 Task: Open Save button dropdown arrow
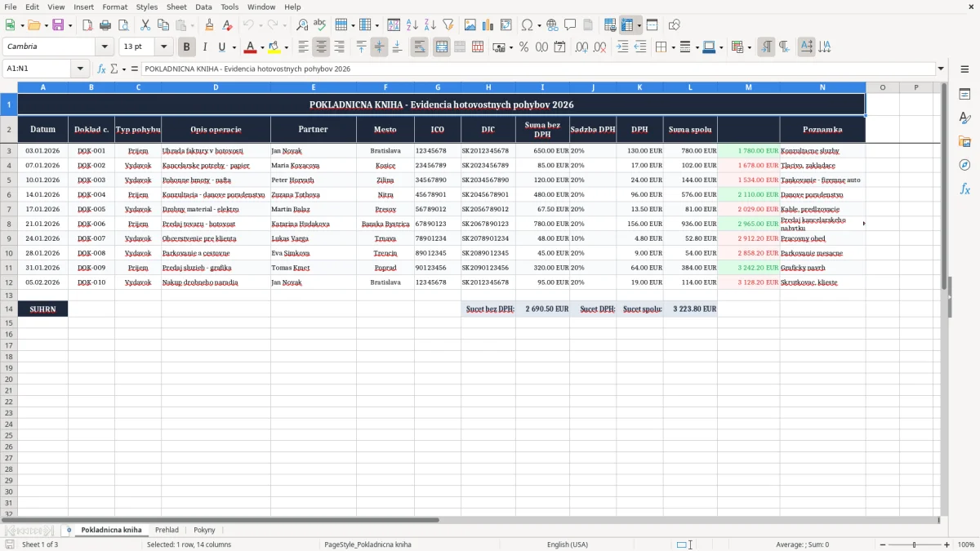point(70,25)
